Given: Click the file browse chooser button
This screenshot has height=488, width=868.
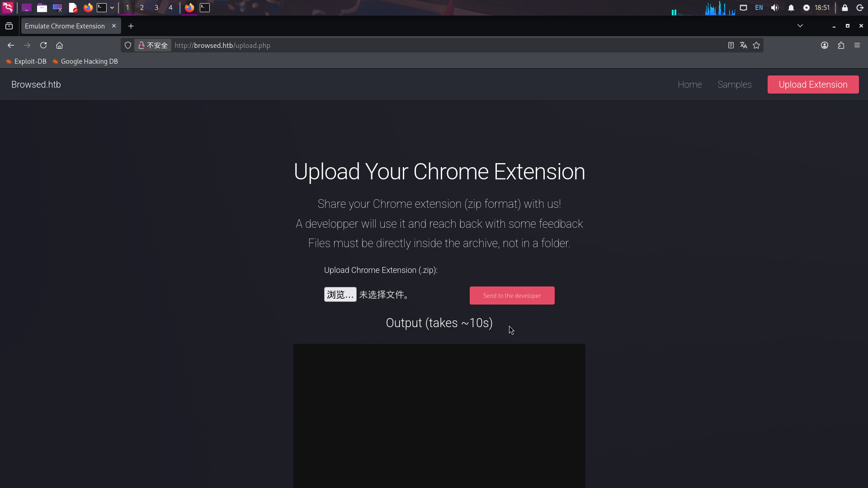Looking at the screenshot, I should [340, 295].
